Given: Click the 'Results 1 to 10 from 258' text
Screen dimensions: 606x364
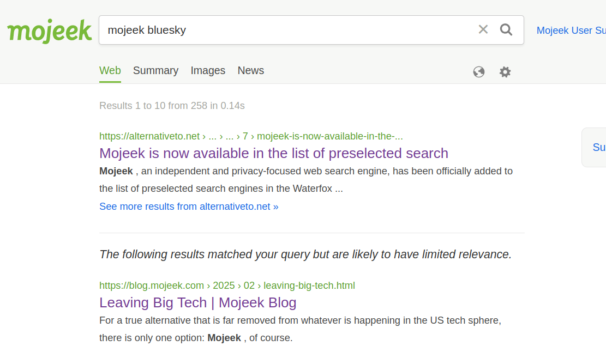Looking at the screenshot, I should pos(172,106).
